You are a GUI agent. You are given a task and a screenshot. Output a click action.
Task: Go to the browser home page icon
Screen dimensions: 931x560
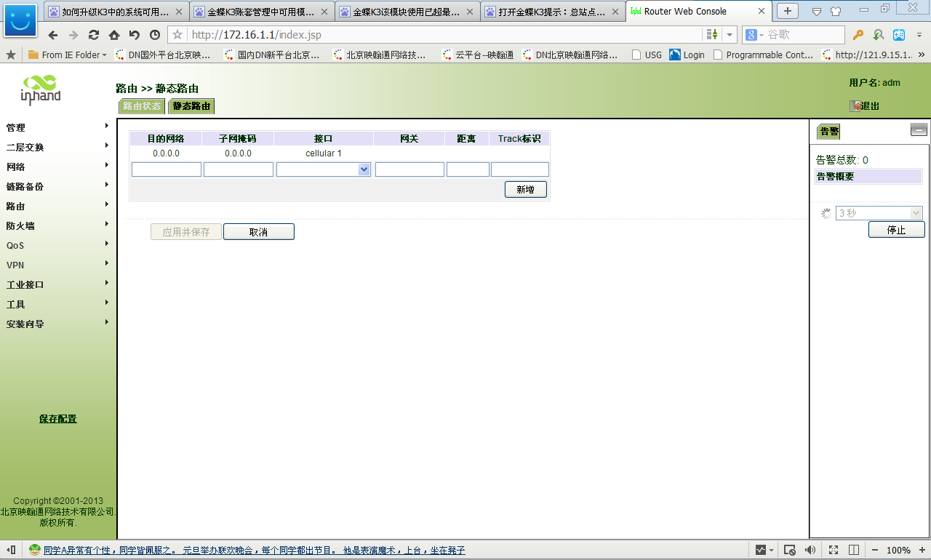[114, 35]
